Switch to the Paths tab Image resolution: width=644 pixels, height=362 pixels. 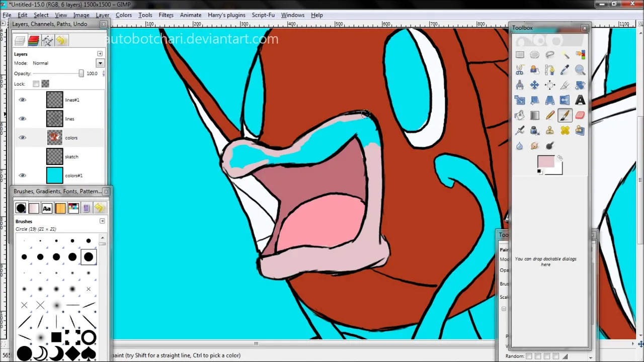click(x=47, y=41)
